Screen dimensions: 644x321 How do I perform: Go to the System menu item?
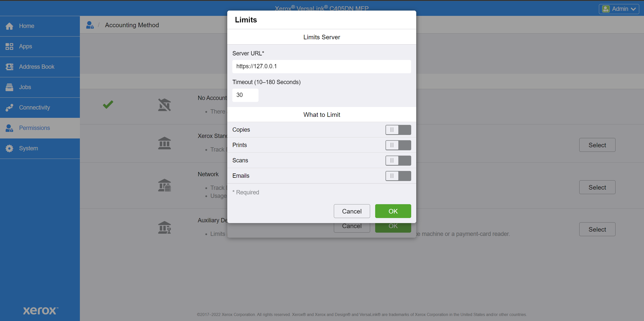pyautogui.click(x=28, y=148)
